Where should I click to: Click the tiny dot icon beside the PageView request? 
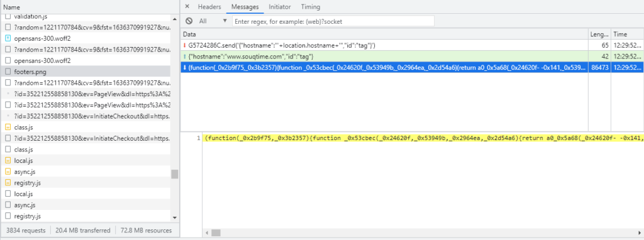click(8, 94)
